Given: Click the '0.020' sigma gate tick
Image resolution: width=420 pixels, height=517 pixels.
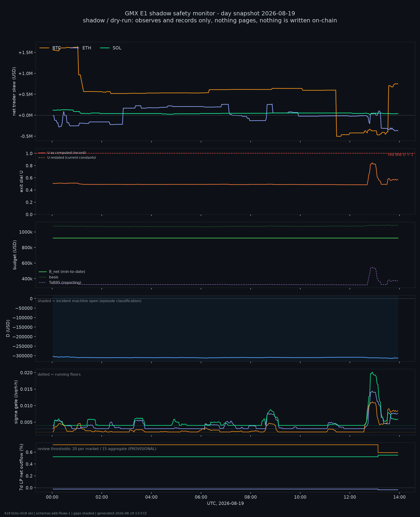Looking at the screenshot, I should click(26, 373).
